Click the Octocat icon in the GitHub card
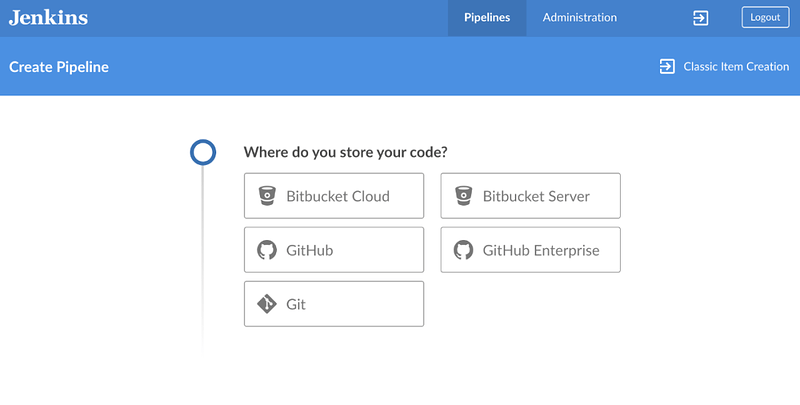 coord(267,250)
